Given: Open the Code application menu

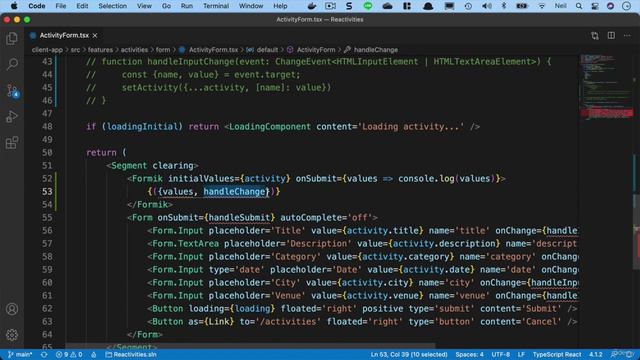Looking at the screenshot, I should point(37,6).
